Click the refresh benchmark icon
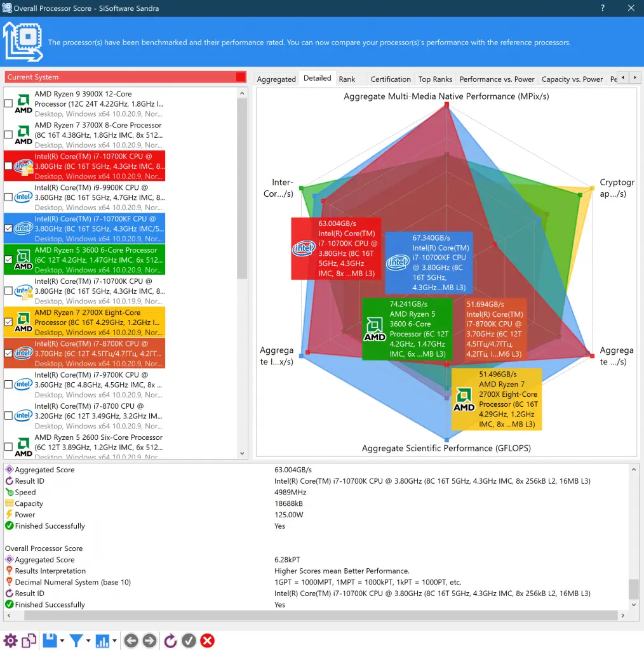 170,640
